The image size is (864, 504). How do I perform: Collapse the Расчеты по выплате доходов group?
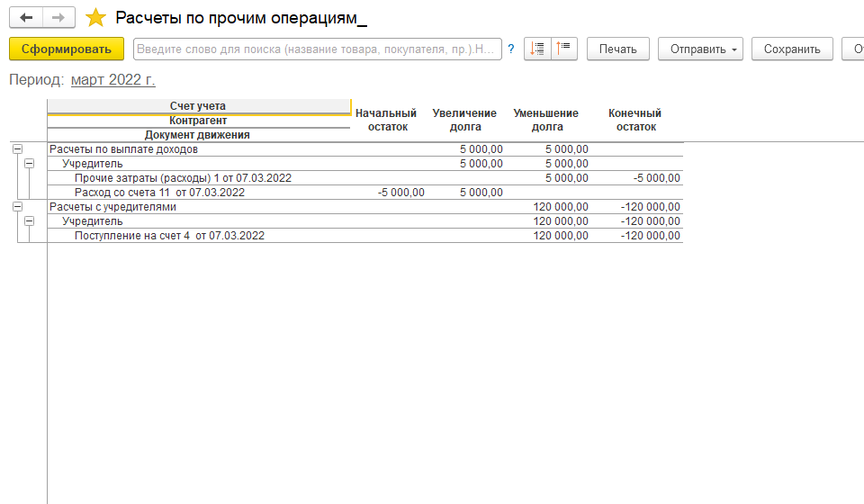(x=16, y=149)
